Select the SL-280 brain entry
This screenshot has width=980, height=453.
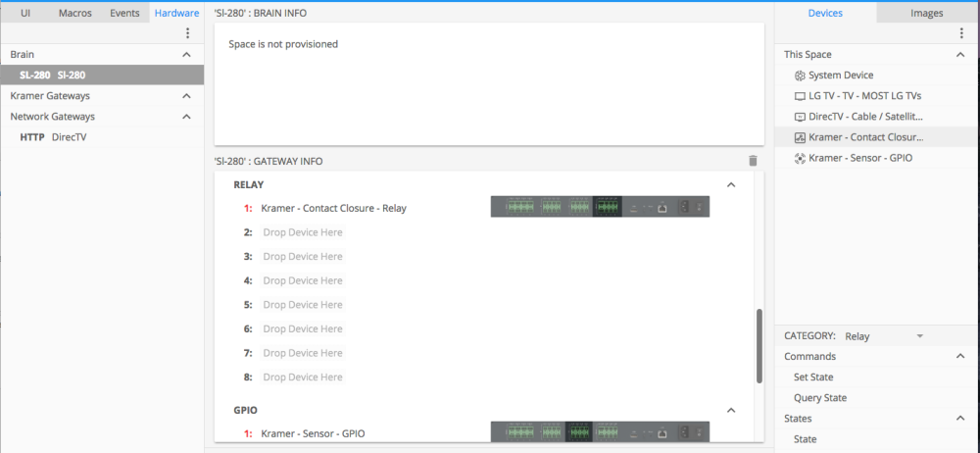pyautogui.click(x=102, y=75)
